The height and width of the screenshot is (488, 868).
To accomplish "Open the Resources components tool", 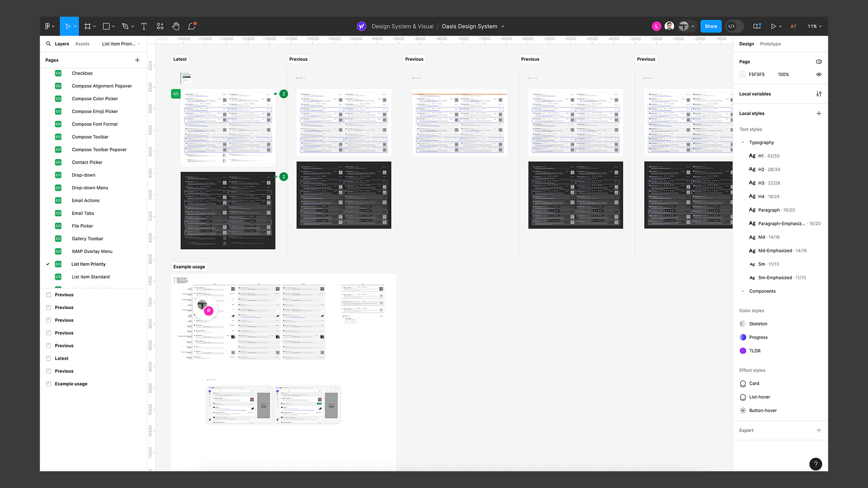I will pyautogui.click(x=160, y=26).
